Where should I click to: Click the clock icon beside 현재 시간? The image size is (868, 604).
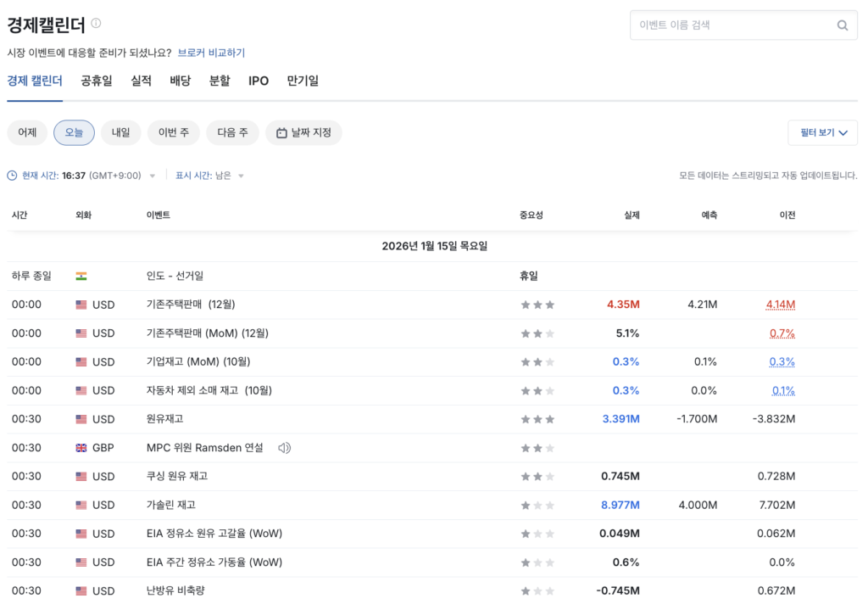coord(12,176)
